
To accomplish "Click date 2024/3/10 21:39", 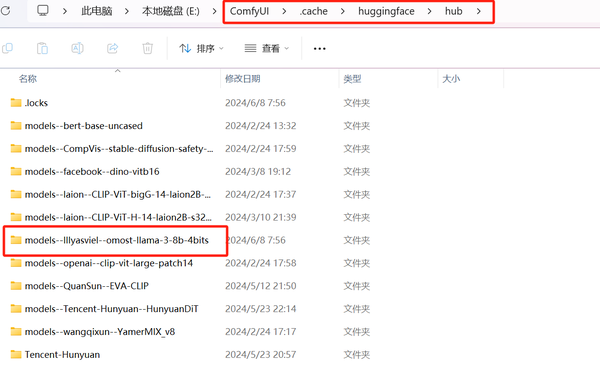I will [x=261, y=218].
